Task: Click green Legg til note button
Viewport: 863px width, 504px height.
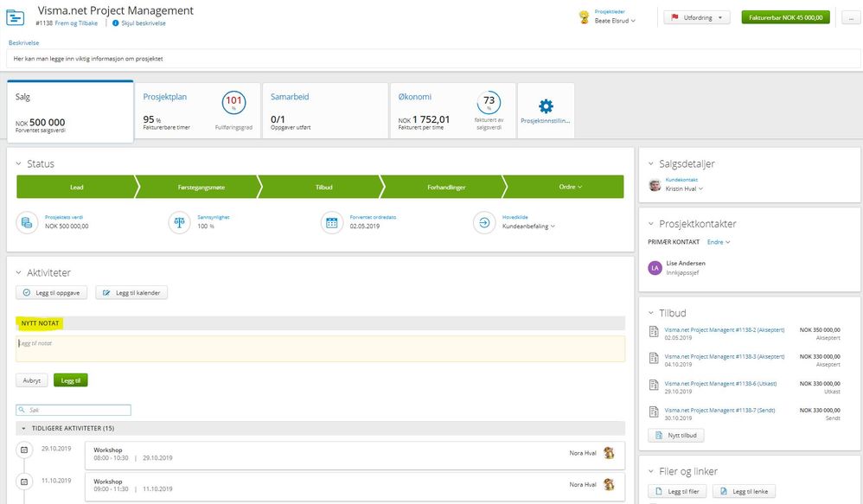Action: click(x=70, y=380)
